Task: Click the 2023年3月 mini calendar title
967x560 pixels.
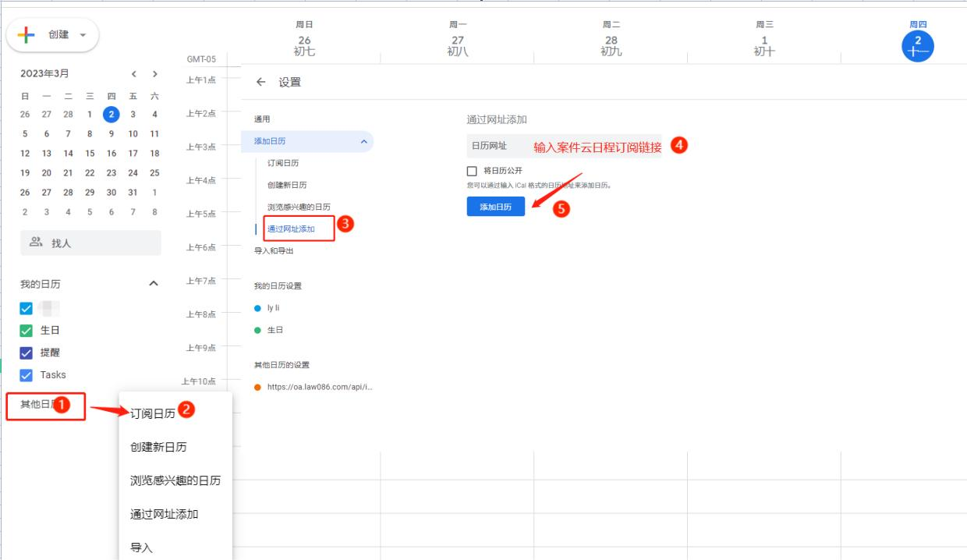Action: point(44,74)
